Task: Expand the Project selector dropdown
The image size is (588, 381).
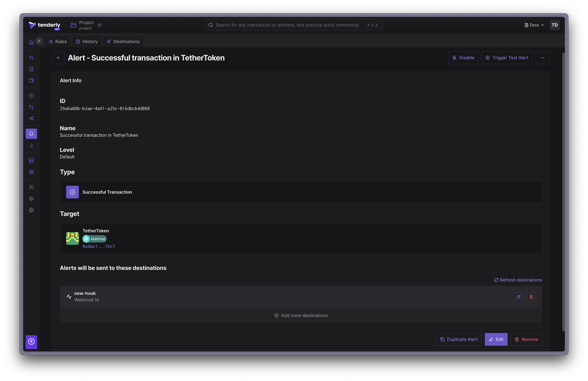Action: (100, 25)
